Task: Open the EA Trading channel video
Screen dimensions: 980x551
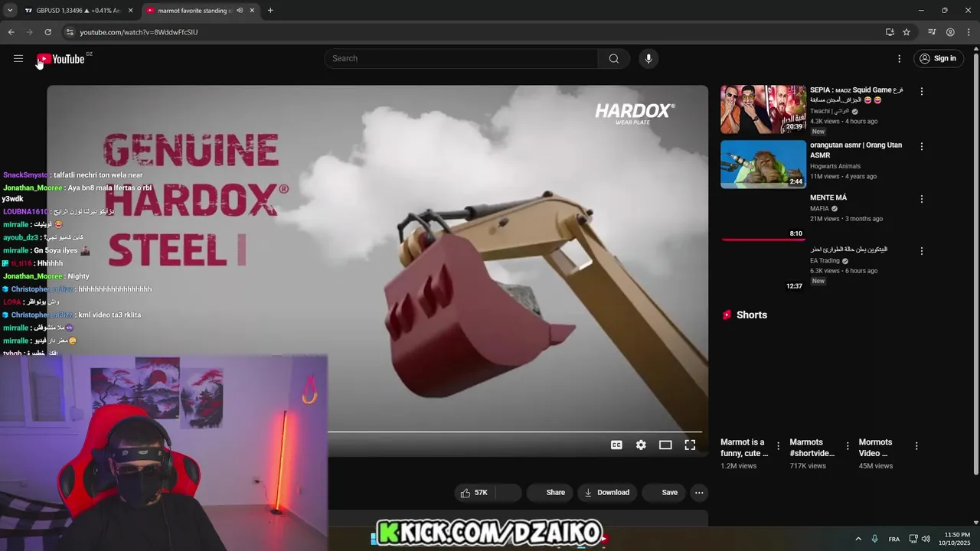Action: click(848, 249)
